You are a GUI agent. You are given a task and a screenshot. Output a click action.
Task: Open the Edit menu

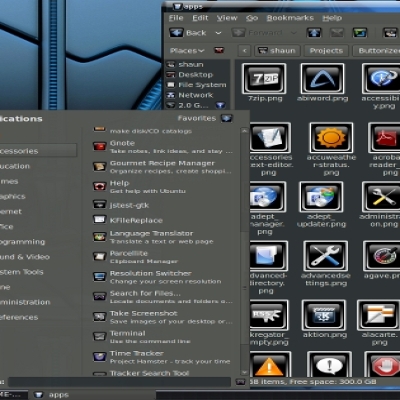pyautogui.click(x=200, y=18)
